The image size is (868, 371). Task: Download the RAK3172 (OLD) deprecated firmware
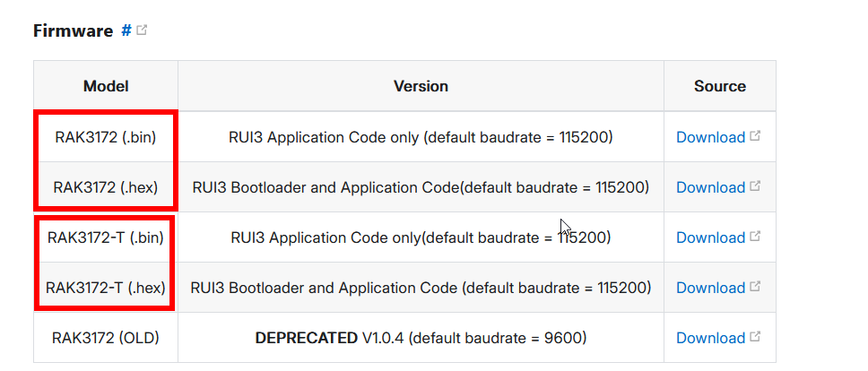pyautogui.click(x=710, y=338)
